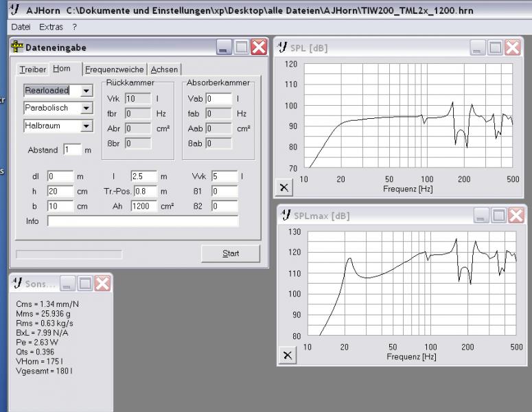Open the Rearloaded horn type dropdown
532x412 pixels.
point(86,91)
